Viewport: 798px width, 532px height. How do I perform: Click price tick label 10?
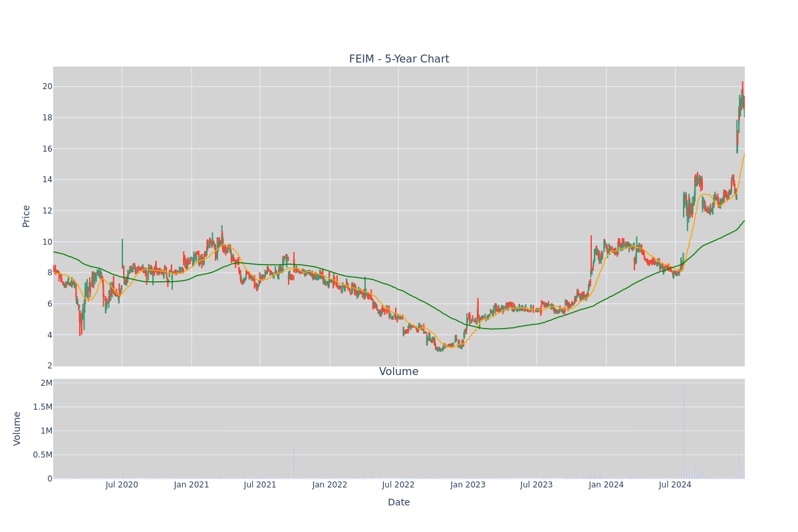tap(47, 241)
